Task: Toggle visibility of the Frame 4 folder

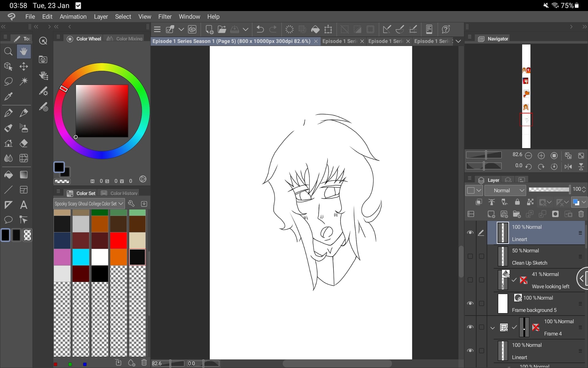Action: [x=470, y=327]
